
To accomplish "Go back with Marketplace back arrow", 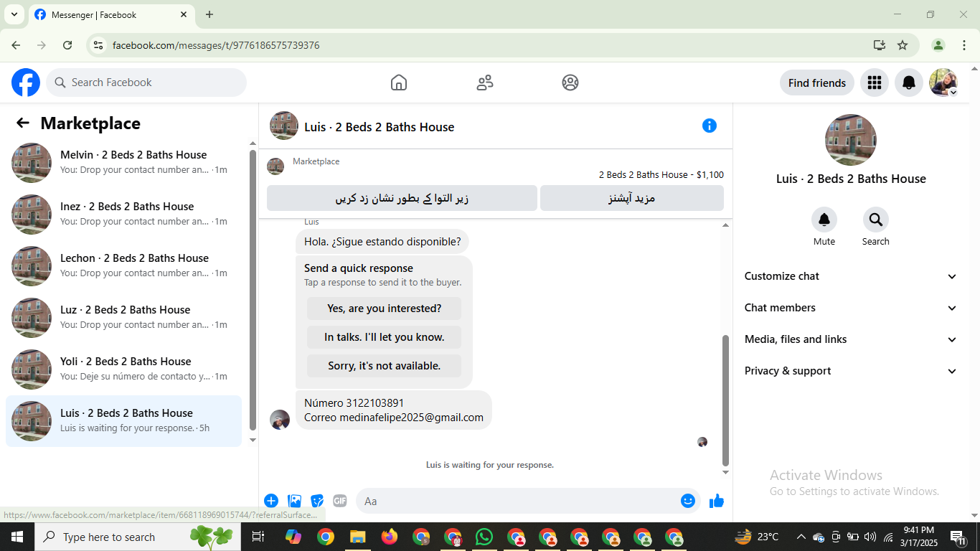I will pos(23,123).
